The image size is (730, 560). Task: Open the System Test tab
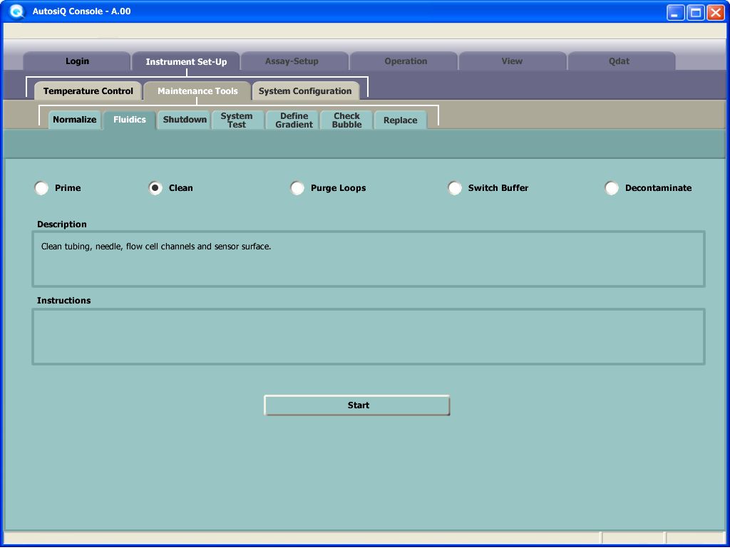tap(237, 120)
